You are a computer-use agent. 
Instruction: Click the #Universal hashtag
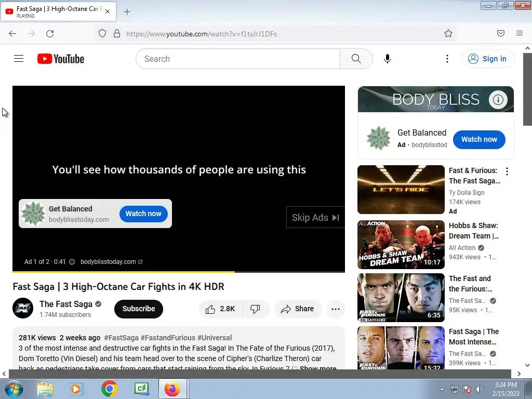[x=215, y=338]
